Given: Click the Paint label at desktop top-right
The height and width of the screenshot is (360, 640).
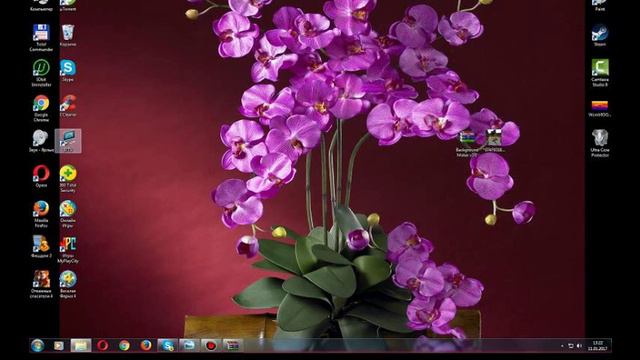Looking at the screenshot, I should click(x=600, y=9).
